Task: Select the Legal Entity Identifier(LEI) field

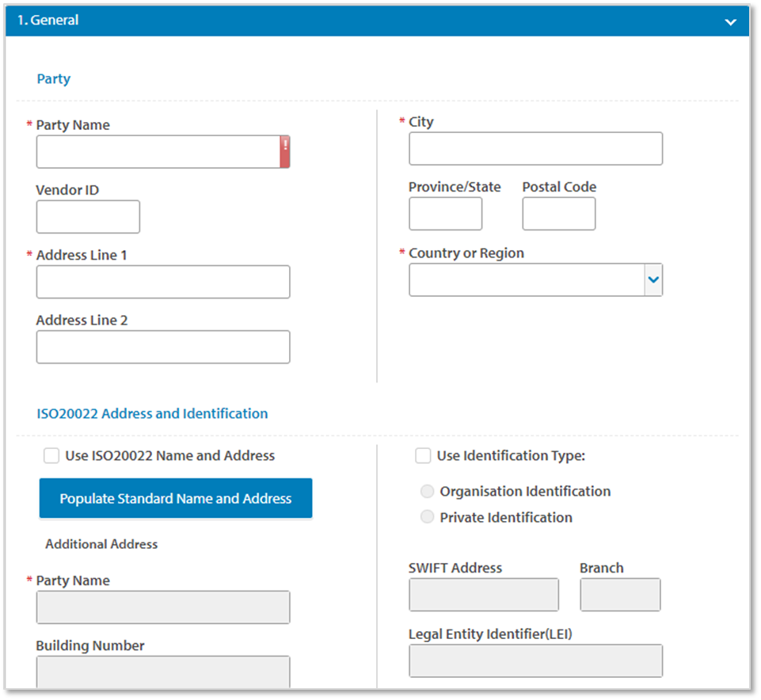Action: click(x=535, y=660)
